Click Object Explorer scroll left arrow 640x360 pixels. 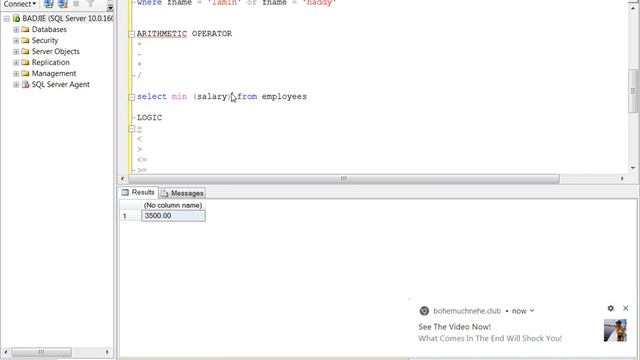click(x=5, y=352)
